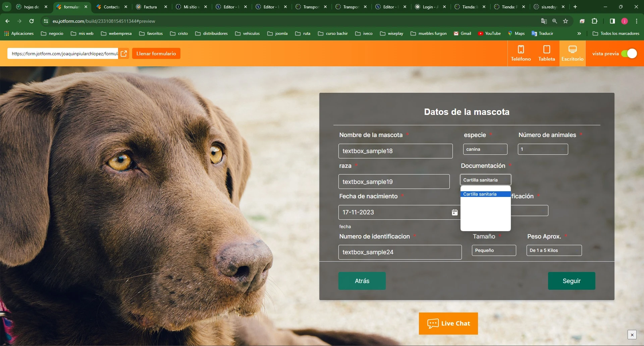Click the Seguir button to continue

point(571,281)
